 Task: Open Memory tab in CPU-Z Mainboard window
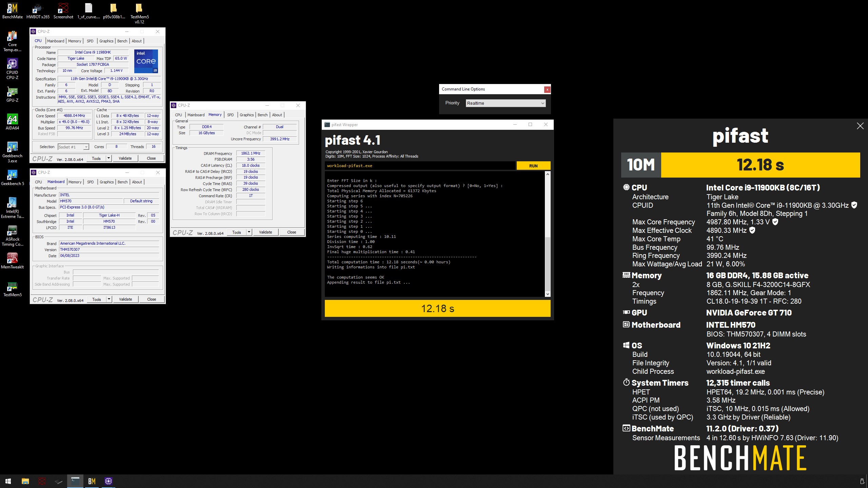click(75, 182)
